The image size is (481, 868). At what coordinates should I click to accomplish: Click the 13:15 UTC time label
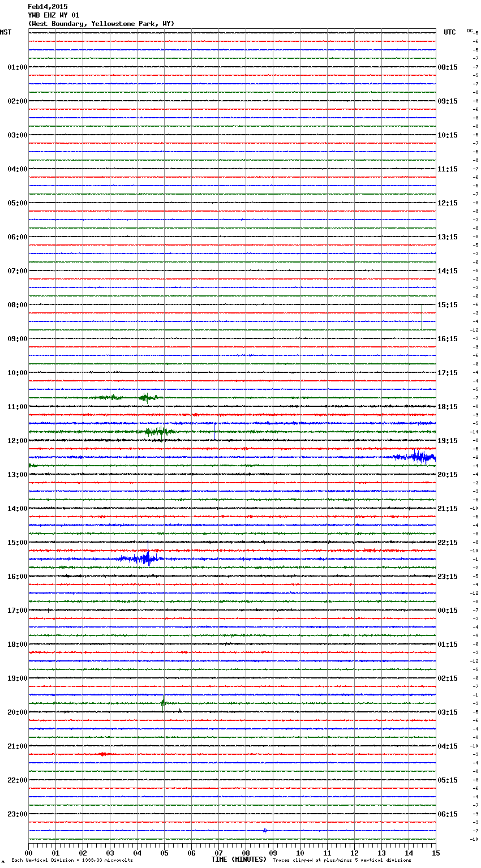[x=448, y=237]
